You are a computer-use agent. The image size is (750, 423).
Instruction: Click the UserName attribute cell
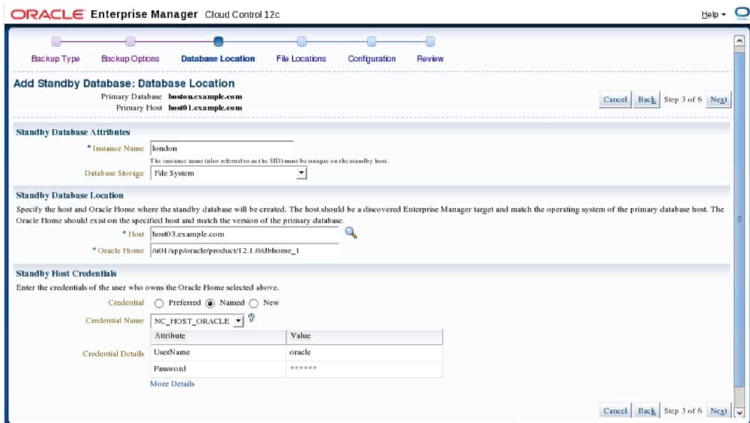[x=218, y=352]
